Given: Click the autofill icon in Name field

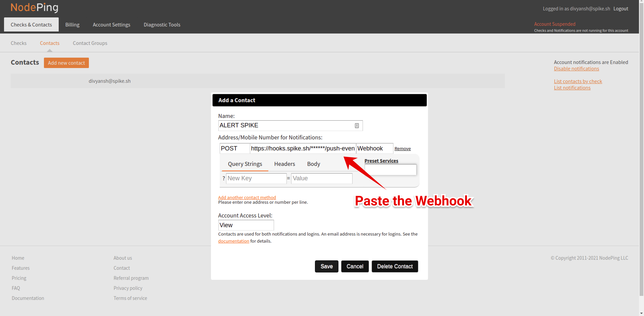Looking at the screenshot, I should click(x=357, y=126).
